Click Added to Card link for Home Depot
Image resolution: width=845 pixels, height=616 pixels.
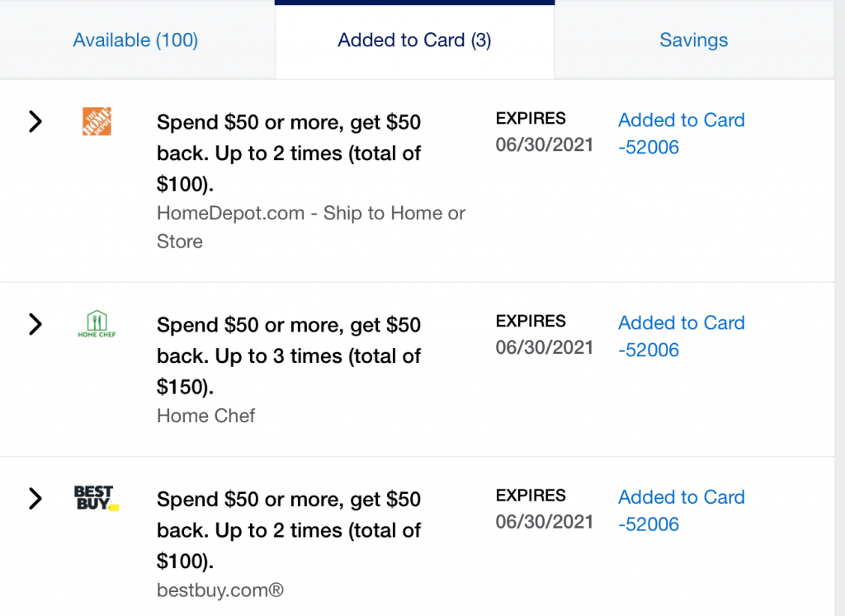pyautogui.click(x=681, y=133)
